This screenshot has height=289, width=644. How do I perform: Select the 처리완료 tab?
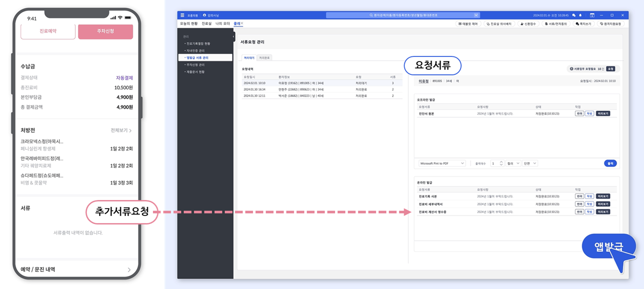pos(264,58)
